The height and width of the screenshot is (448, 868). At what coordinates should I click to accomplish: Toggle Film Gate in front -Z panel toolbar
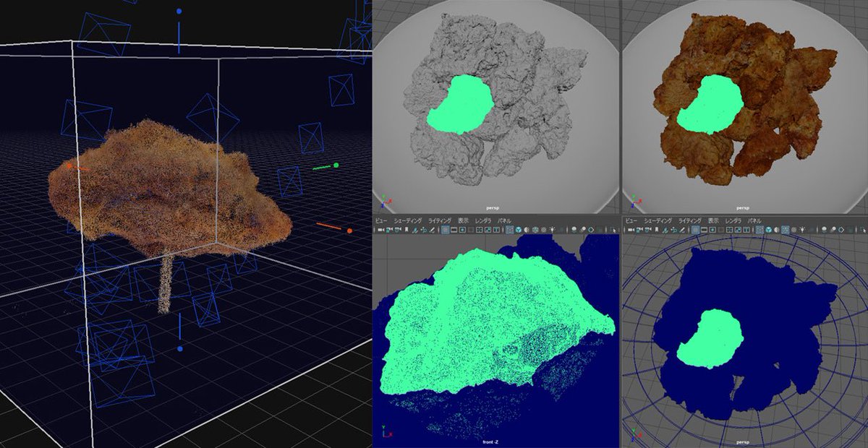click(x=454, y=230)
